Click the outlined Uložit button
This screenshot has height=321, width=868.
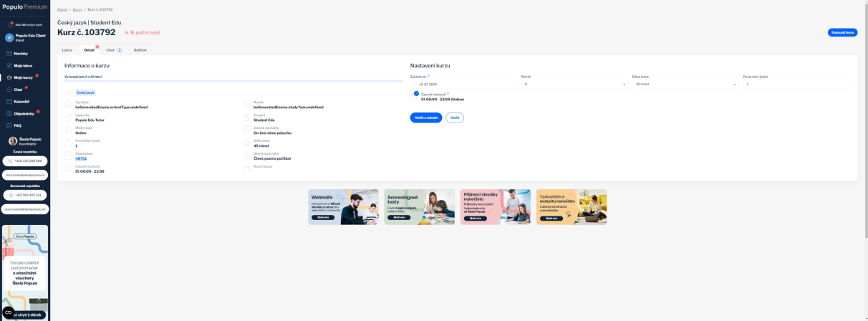(x=455, y=118)
